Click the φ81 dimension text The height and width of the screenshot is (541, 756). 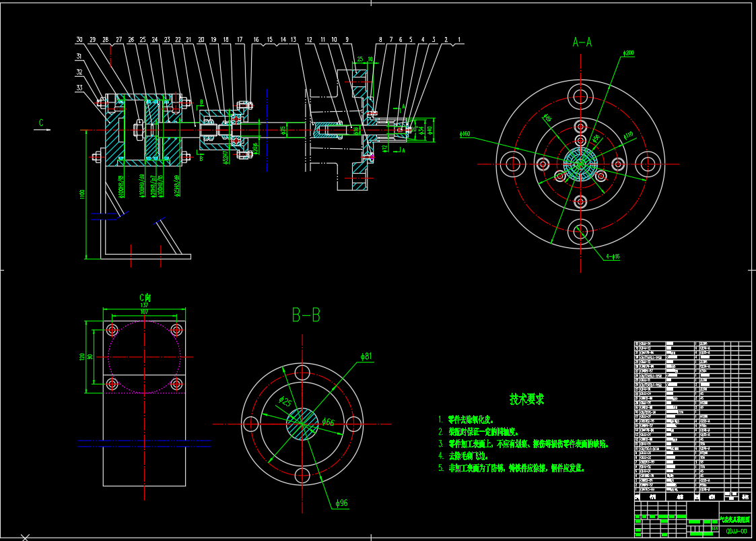366,355
